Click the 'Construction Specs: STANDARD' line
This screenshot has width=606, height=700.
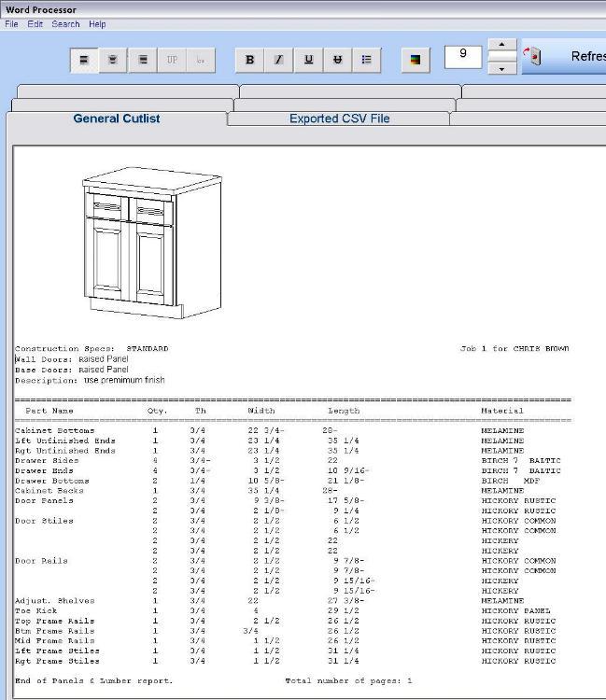(92, 349)
